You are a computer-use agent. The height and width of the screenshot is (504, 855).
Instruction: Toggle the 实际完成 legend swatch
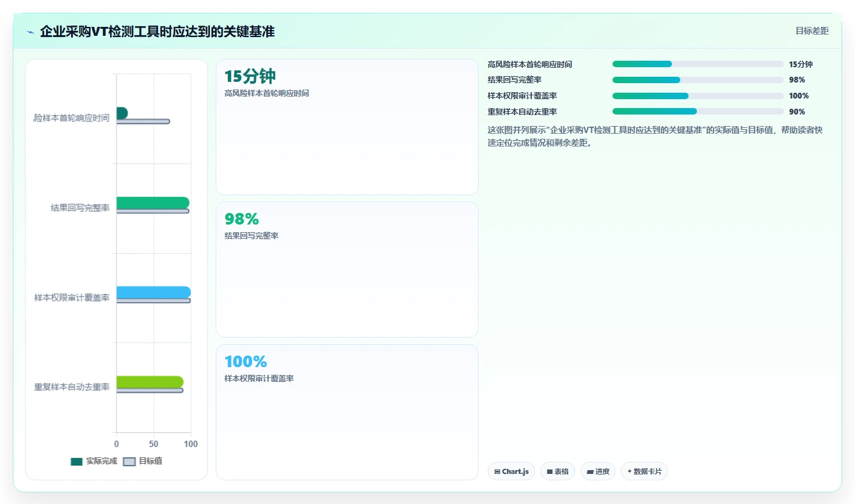[77, 461]
